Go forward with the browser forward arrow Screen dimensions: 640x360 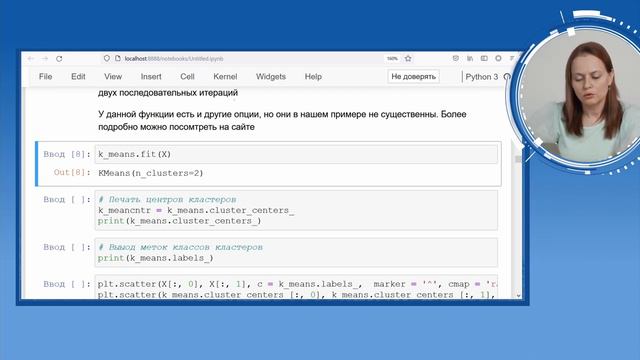(x=45, y=59)
